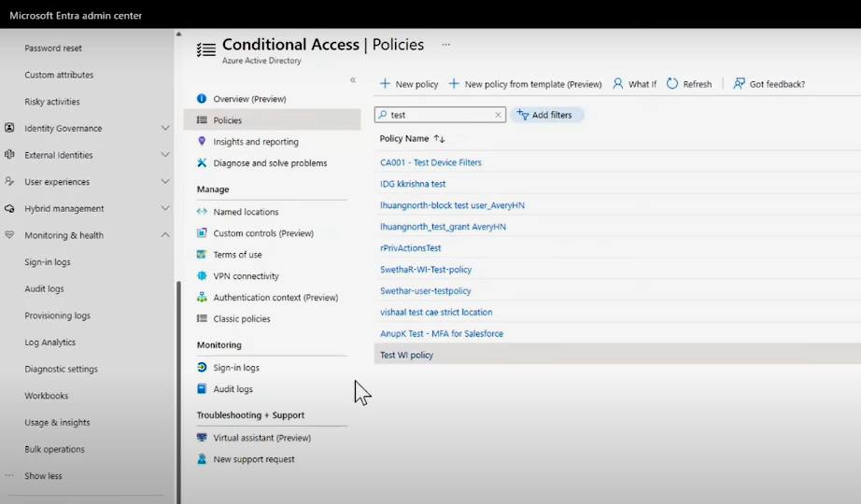Open Log Analytics in sidebar
The image size is (861, 504).
(x=50, y=343)
